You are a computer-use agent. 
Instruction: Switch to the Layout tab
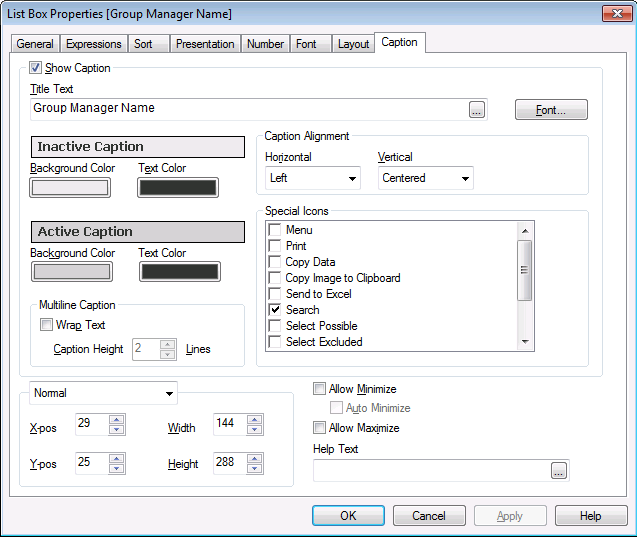(353, 44)
